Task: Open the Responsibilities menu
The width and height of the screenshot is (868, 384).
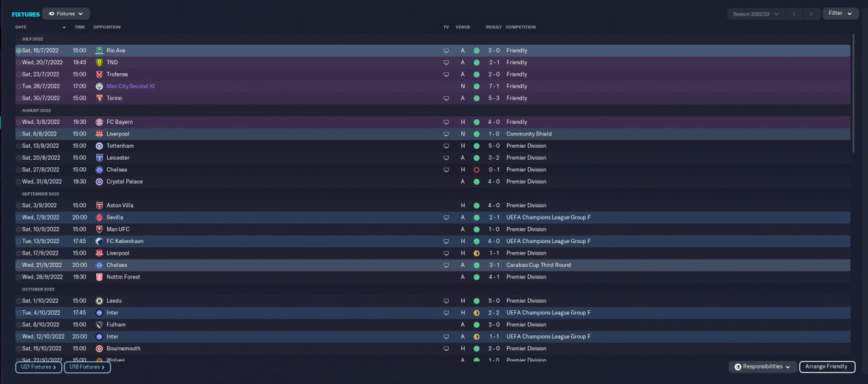Action: click(x=763, y=366)
